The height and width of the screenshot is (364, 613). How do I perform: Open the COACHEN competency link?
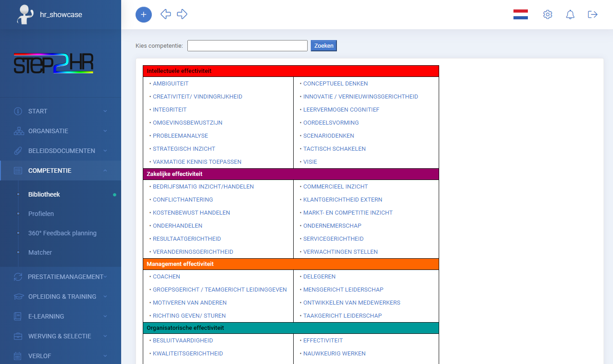(x=166, y=276)
